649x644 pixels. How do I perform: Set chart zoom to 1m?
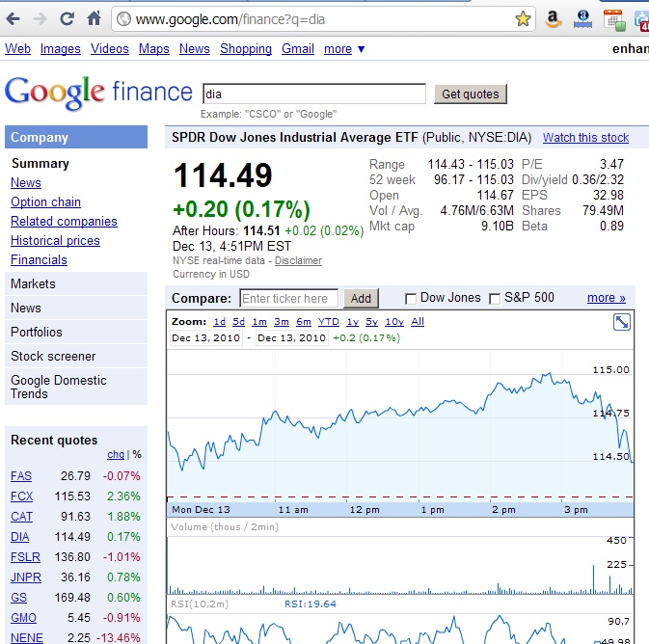259,322
